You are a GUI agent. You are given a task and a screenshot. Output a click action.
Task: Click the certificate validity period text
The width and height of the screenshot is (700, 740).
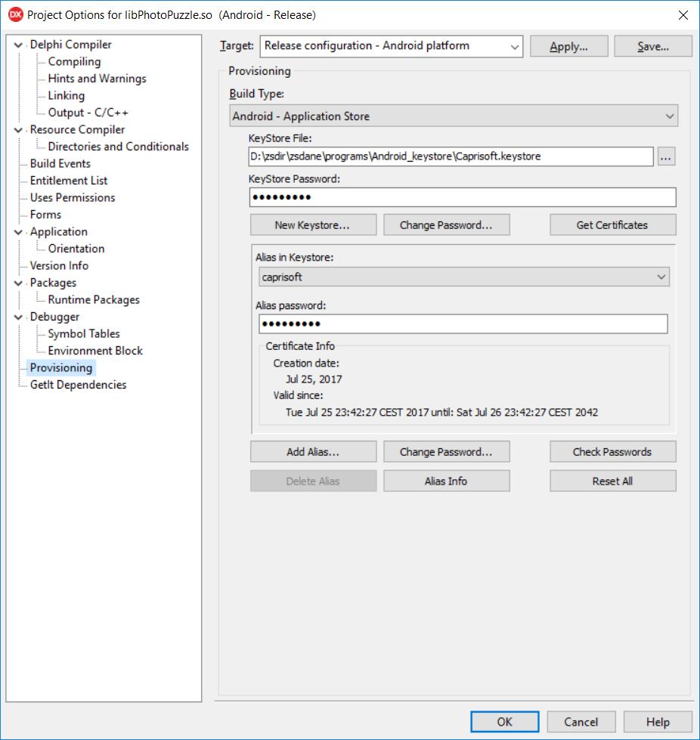(441, 412)
